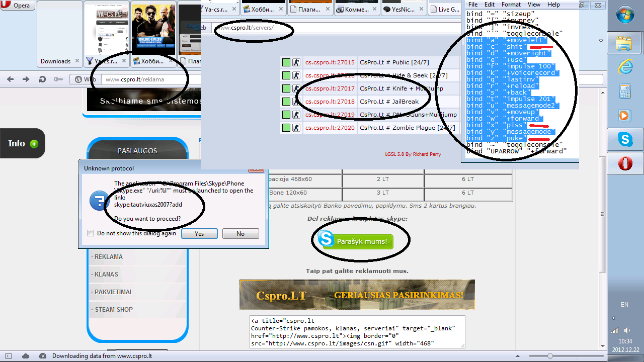Reload the cspro.lt/reklama page
The width and height of the screenshot is (644, 362).
pos(42,79)
